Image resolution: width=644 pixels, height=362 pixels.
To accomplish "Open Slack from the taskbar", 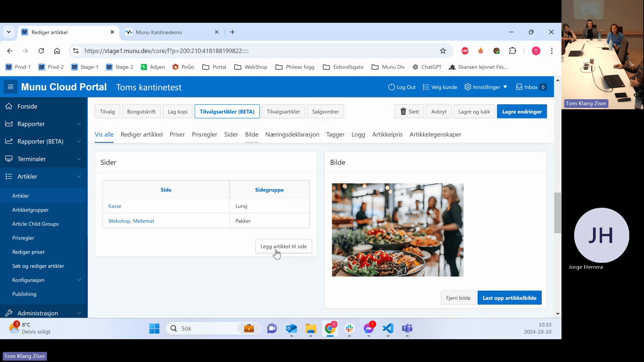I will [x=350, y=328].
